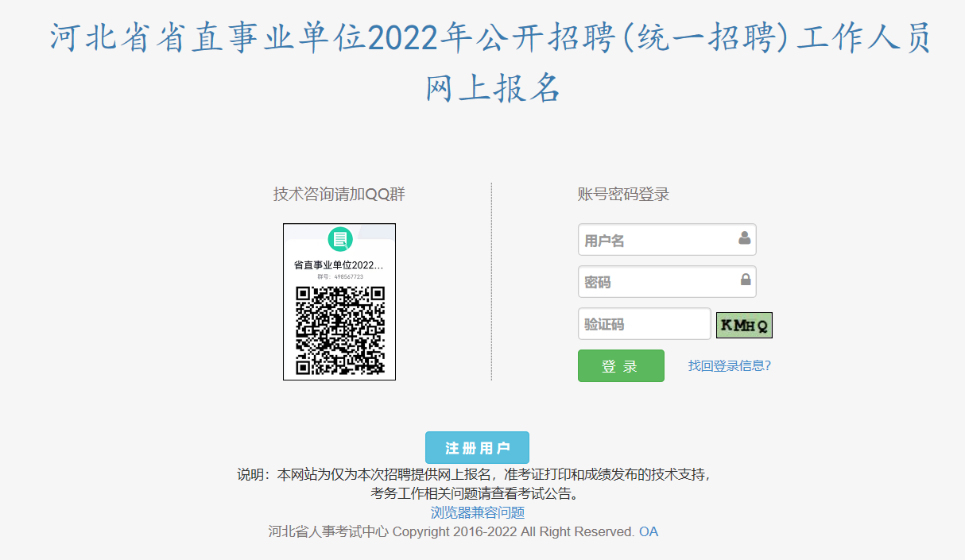This screenshot has height=560, width=965.
Task: Click the 技术咨询请加QQ群 heading
Action: click(339, 194)
